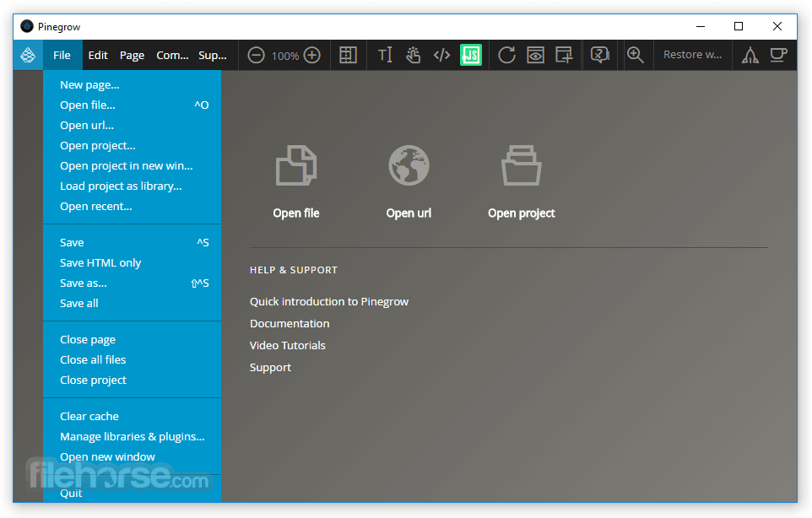Select Save all menu entry
The image size is (812, 518).
point(132,303)
